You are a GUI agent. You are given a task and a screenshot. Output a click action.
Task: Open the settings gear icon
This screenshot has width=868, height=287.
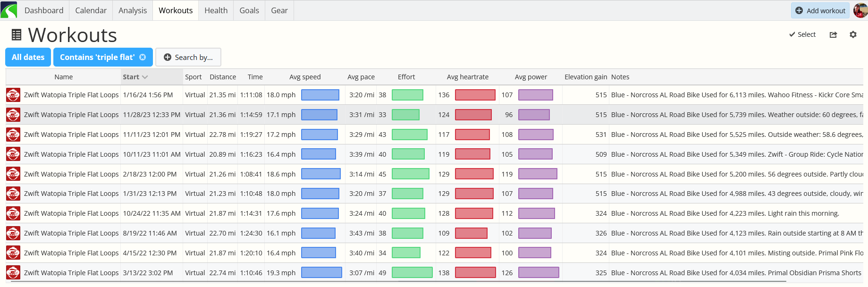pyautogui.click(x=853, y=34)
